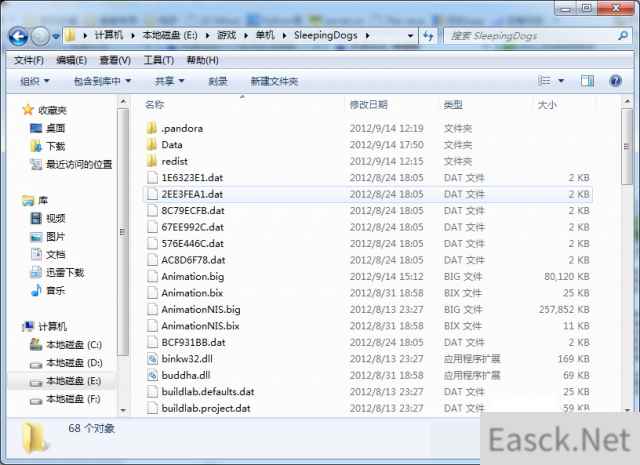Sort files by 修改日期 column header
The image size is (640, 465).
point(368,104)
